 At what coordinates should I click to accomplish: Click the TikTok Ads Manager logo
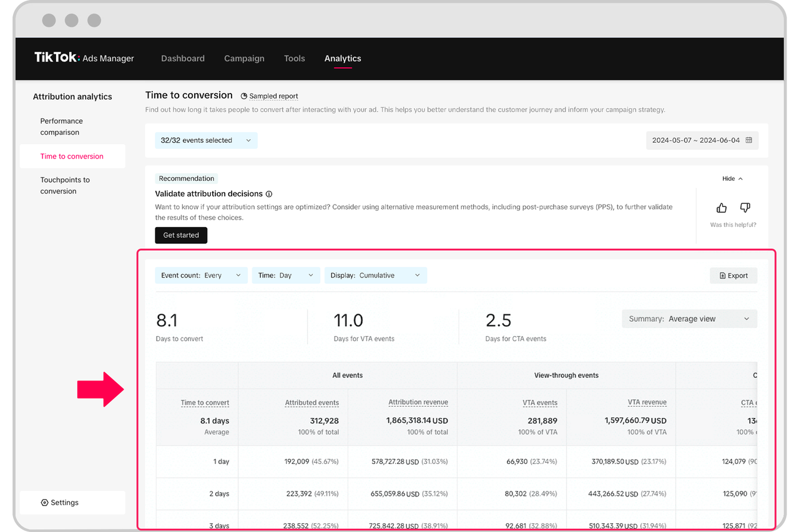tap(84, 58)
